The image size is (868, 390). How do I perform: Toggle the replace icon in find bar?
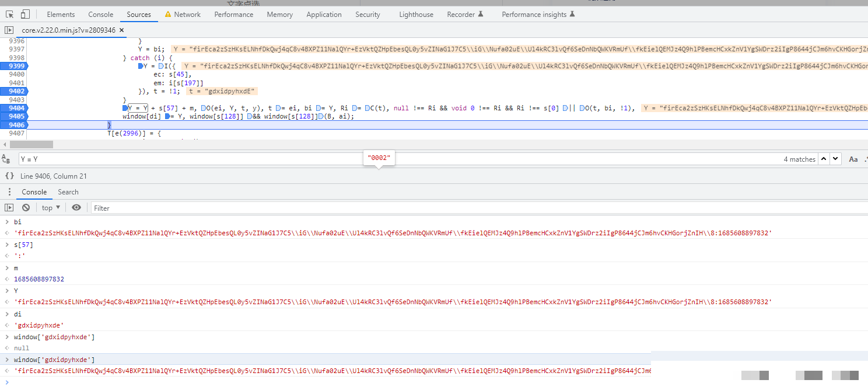click(x=6, y=159)
